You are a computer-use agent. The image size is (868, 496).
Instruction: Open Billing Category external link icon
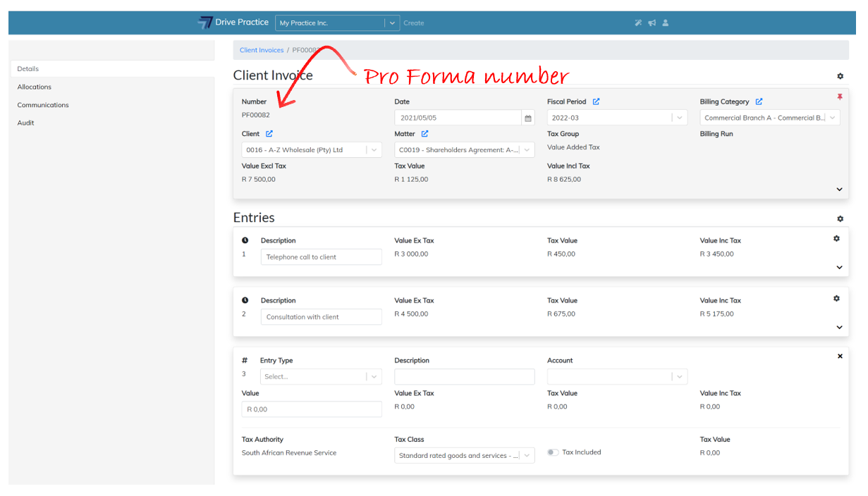tap(759, 101)
